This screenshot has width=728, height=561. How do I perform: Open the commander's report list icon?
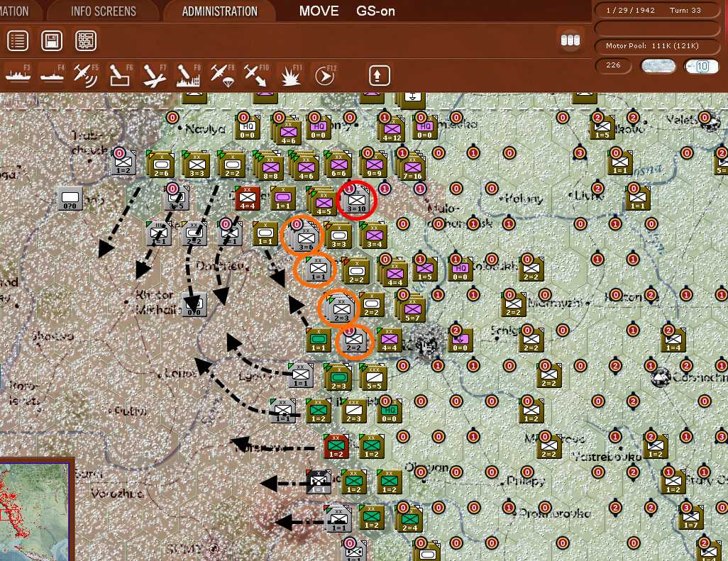17,40
